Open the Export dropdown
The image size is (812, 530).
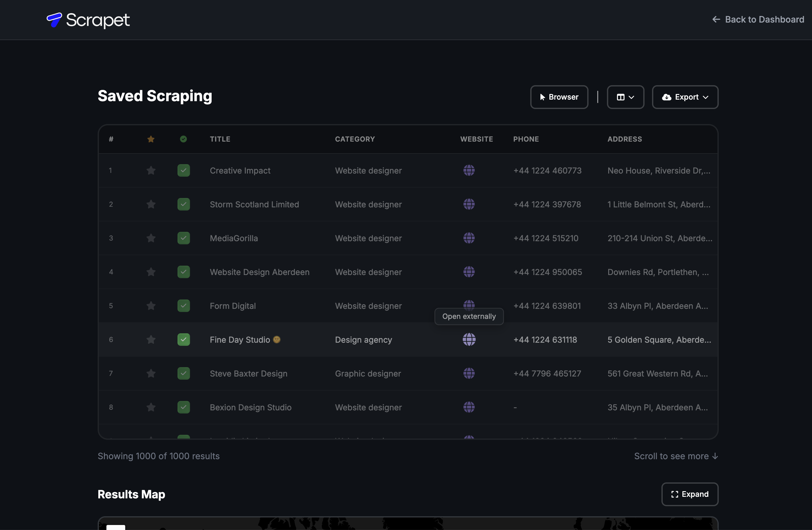tap(685, 97)
